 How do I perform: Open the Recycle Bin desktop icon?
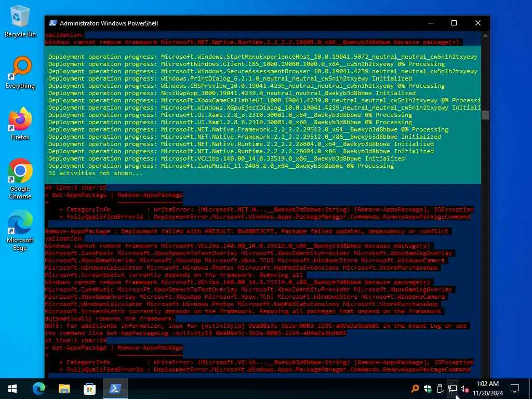point(20,21)
